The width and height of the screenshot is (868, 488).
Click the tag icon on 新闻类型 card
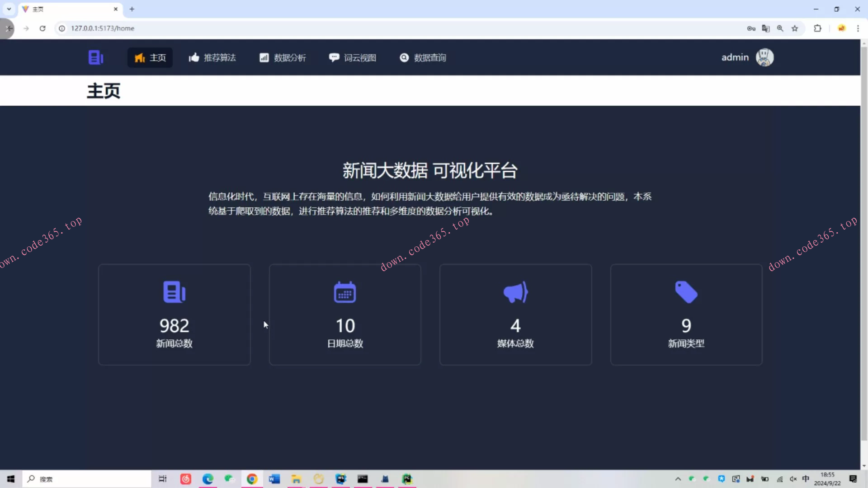click(x=686, y=292)
